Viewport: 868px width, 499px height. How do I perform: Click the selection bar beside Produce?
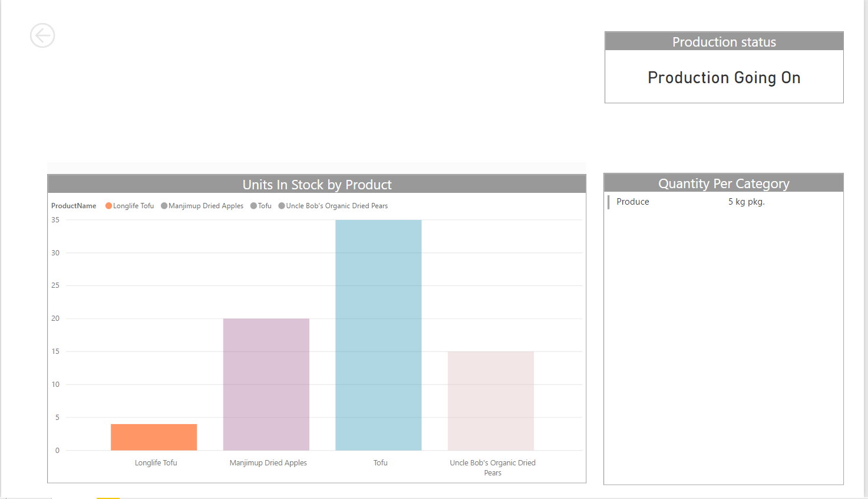coord(609,202)
